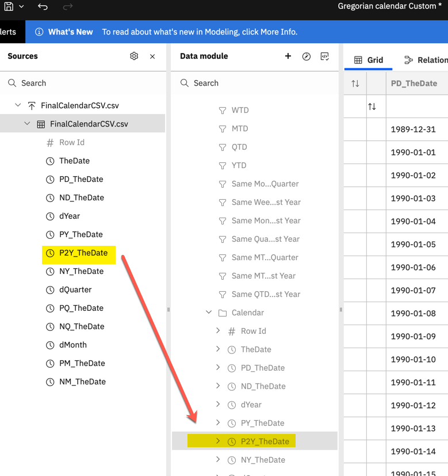
Task: Click Calendar folder icon in Data module
Action: pyautogui.click(x=223, y=313)
